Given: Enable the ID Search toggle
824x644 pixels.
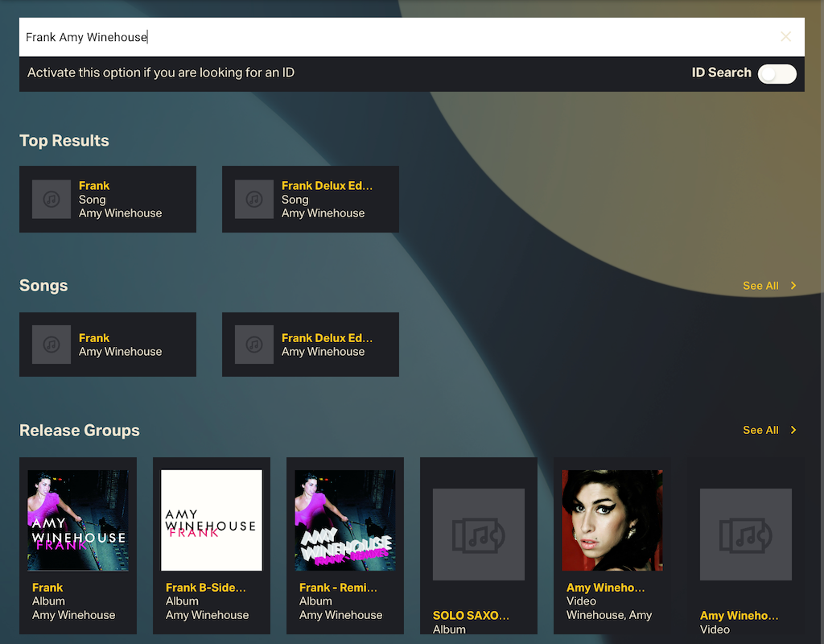Looking at the screenshot, I should coord(777,74).
